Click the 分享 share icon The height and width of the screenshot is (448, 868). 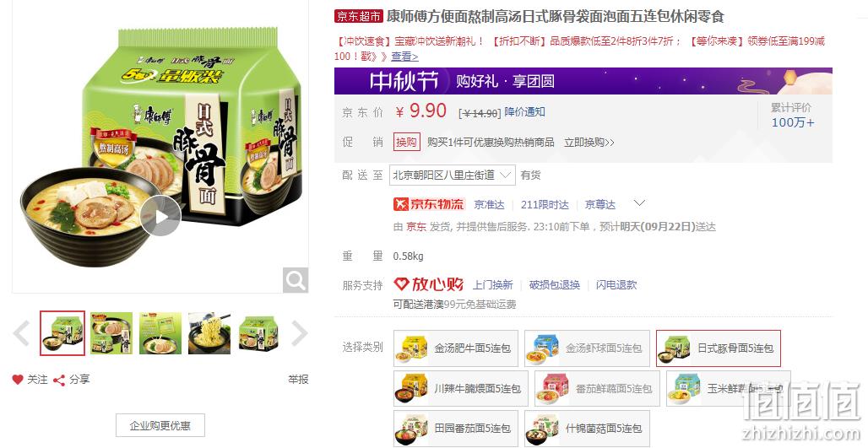58,380
